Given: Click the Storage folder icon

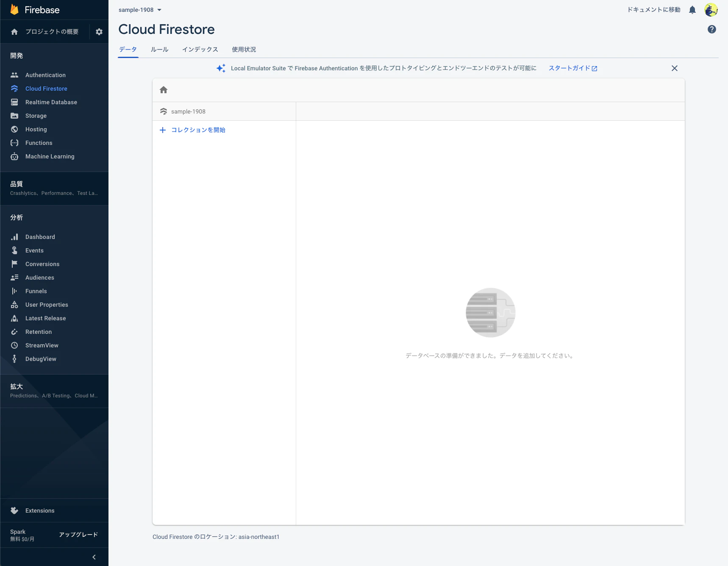Looking at the screenshot, I should pyautogui.click(x=14, y=116).
